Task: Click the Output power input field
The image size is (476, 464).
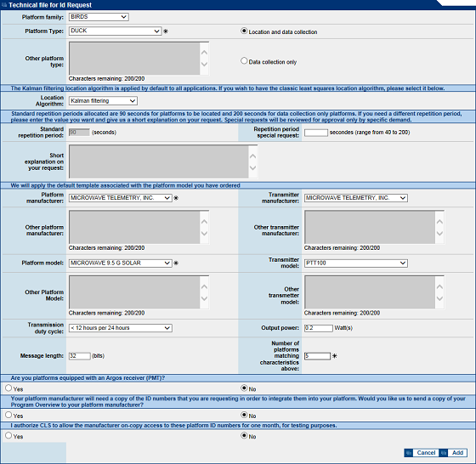Action: (319, 328)
